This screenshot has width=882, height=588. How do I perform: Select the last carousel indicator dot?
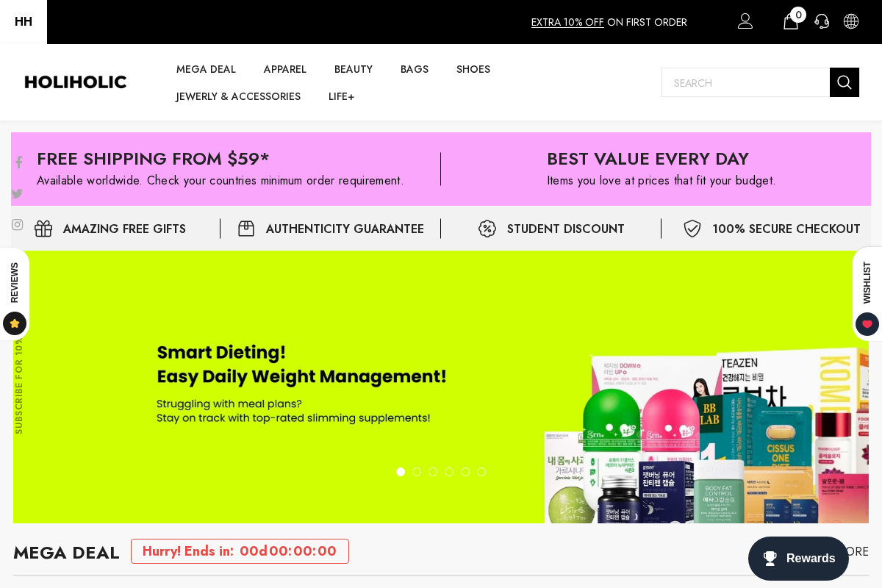pos(481,471)
